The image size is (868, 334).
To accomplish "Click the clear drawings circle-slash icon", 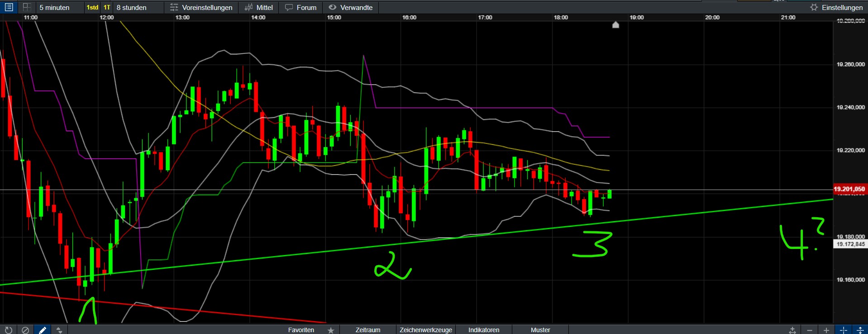I will (25, 330).
